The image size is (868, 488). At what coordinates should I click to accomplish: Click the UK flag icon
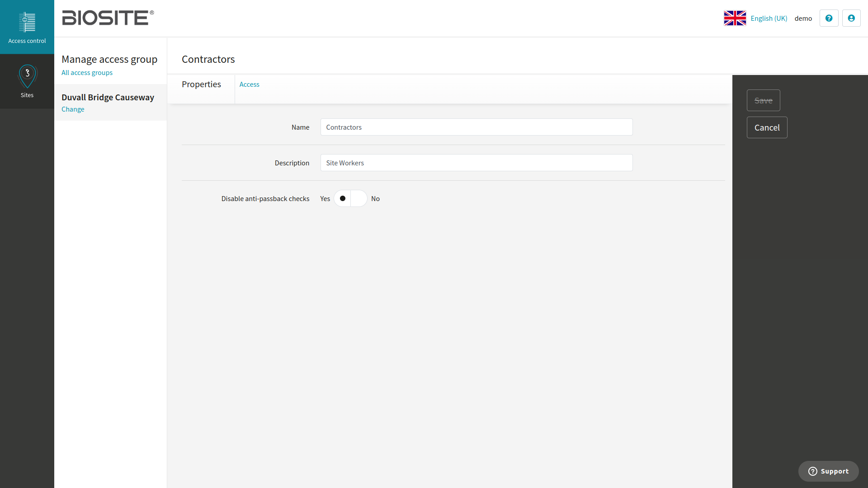tap(735, 18)
